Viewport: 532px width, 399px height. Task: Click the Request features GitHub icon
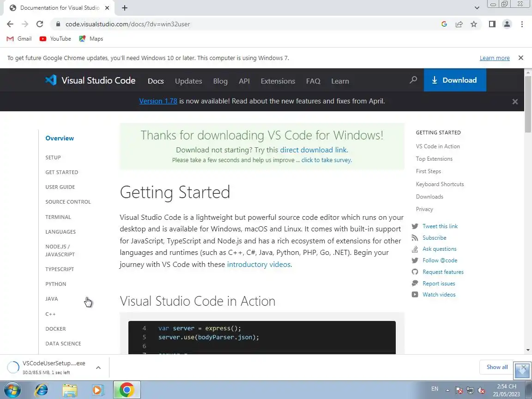pos(415,272)
